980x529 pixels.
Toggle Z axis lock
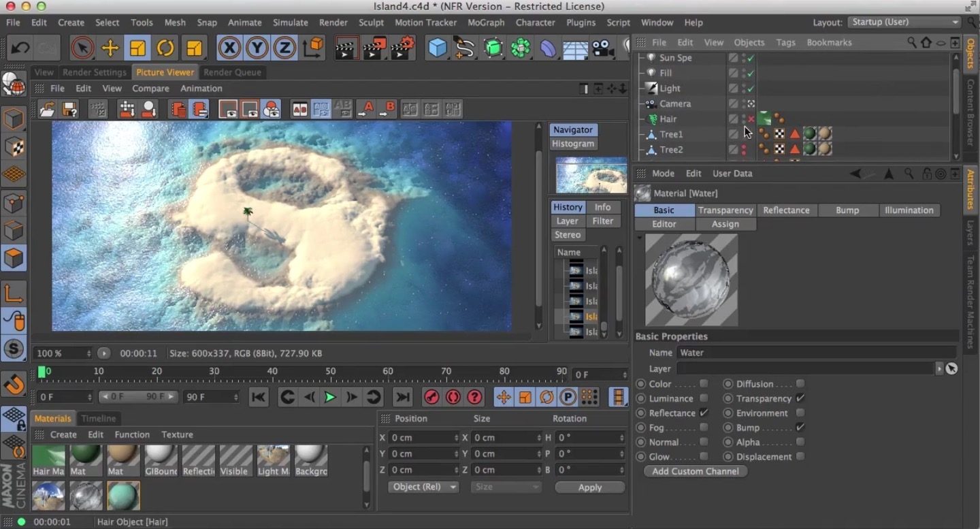click(284, 48)
